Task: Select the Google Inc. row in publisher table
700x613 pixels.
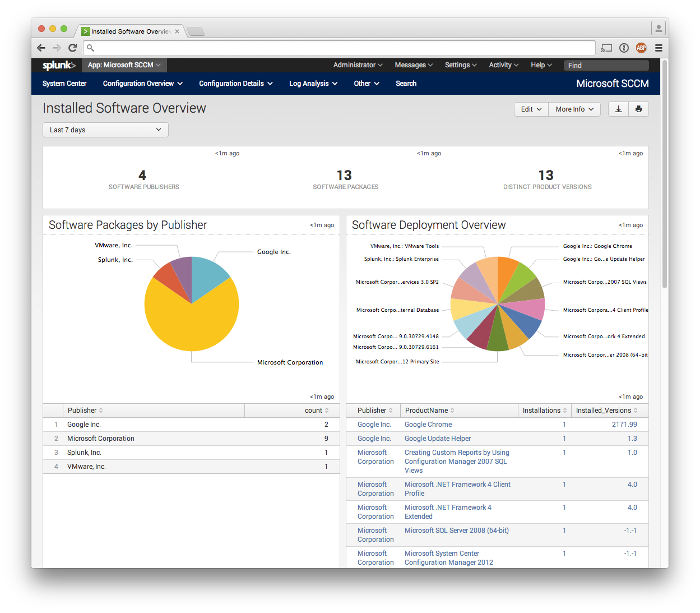Action: click(191, 425)
